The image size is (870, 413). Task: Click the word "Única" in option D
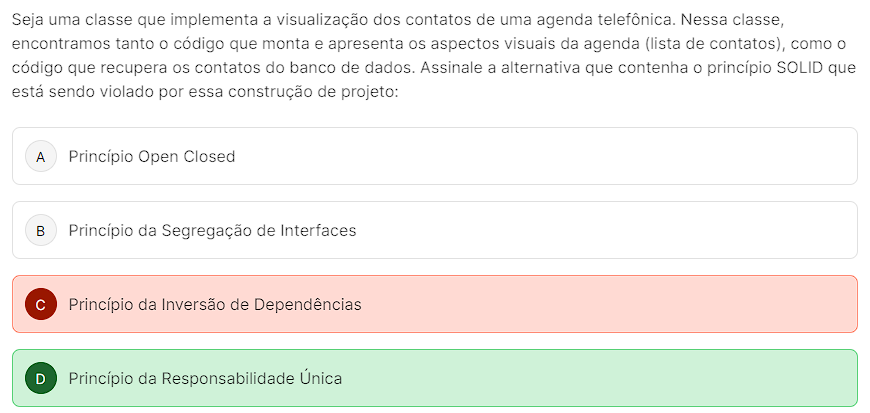(x=321, y=378)
